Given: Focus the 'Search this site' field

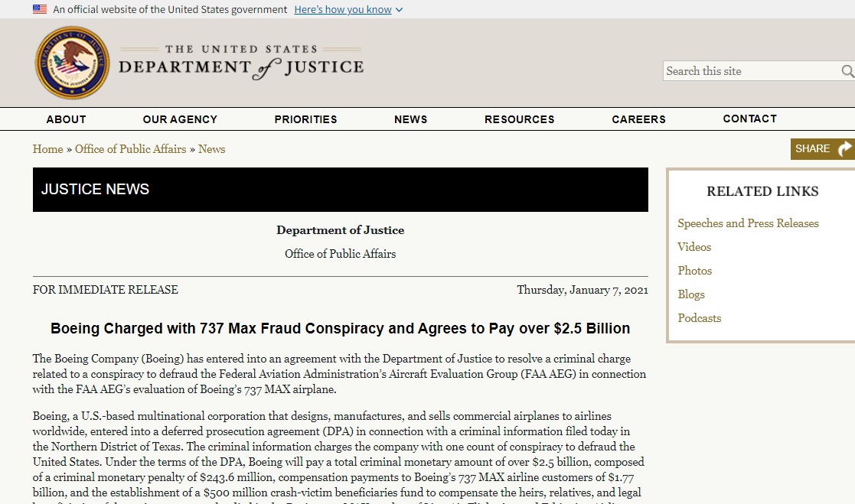Looking at the screenshot, I should click(752, 71).
